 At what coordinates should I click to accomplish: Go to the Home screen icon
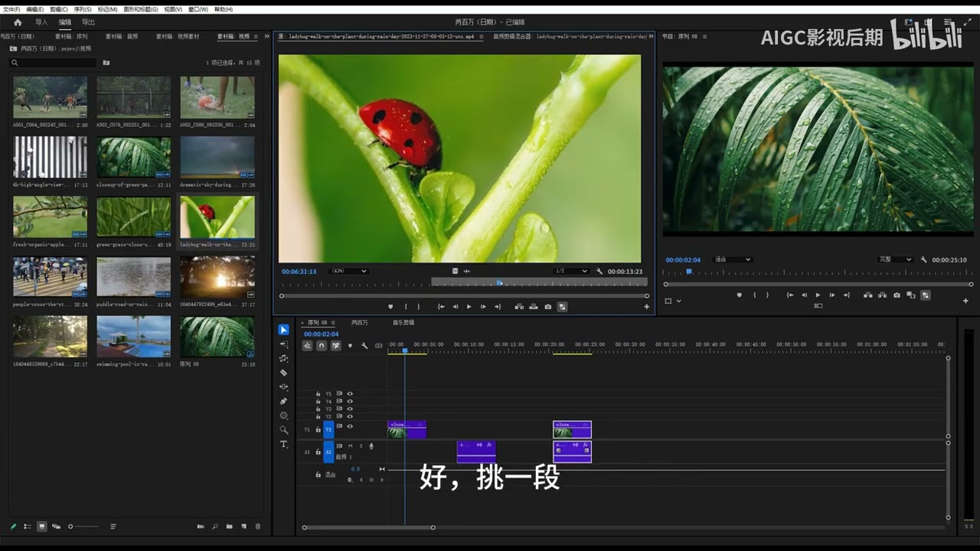click(x=18, y=22)
